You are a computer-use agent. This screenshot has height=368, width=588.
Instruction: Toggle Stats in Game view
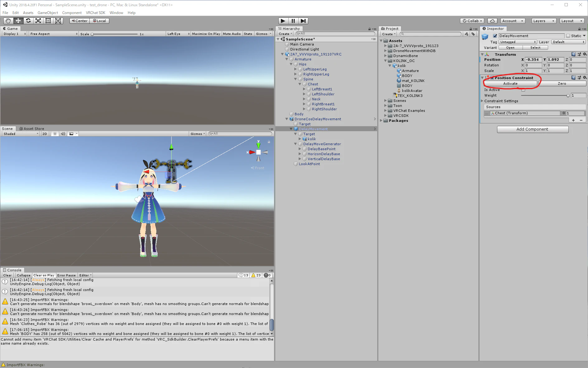248,34
